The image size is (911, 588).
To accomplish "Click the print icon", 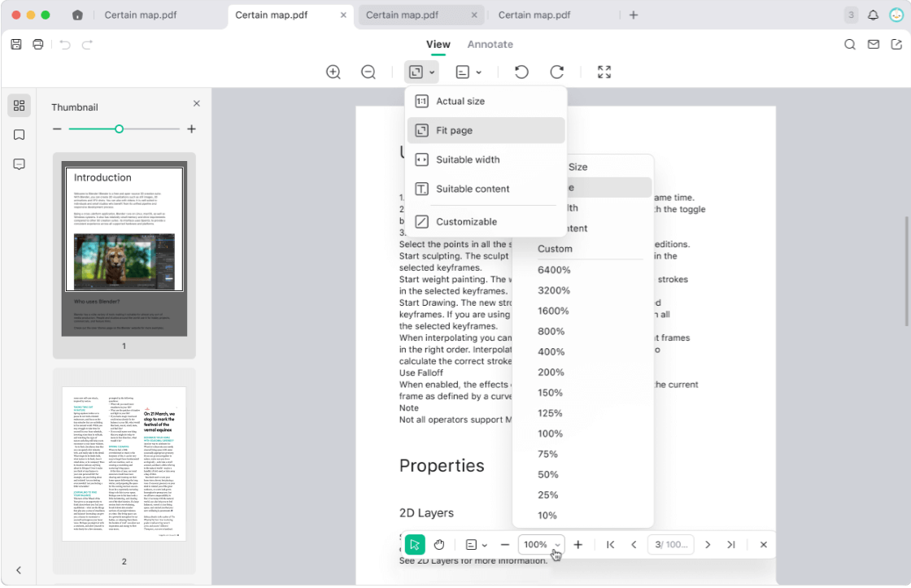I will pyautogui.click(x=37, y=44).
